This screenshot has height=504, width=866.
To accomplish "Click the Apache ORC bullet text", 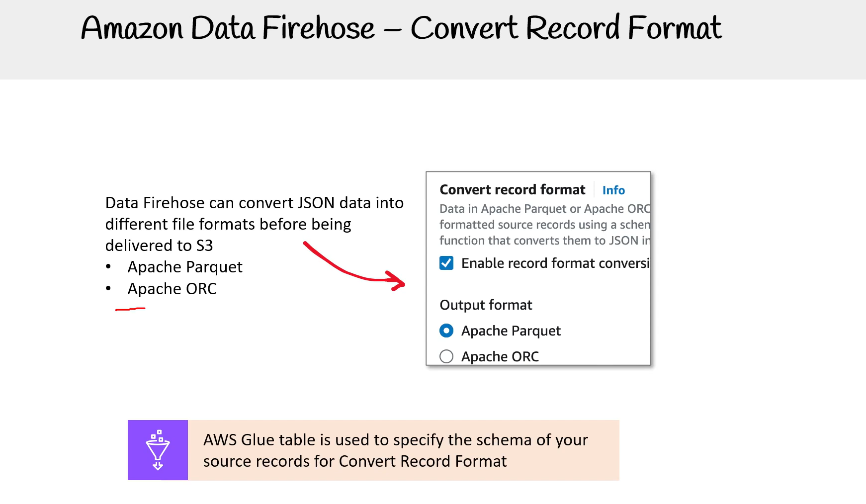I will (x=172, y=289).
